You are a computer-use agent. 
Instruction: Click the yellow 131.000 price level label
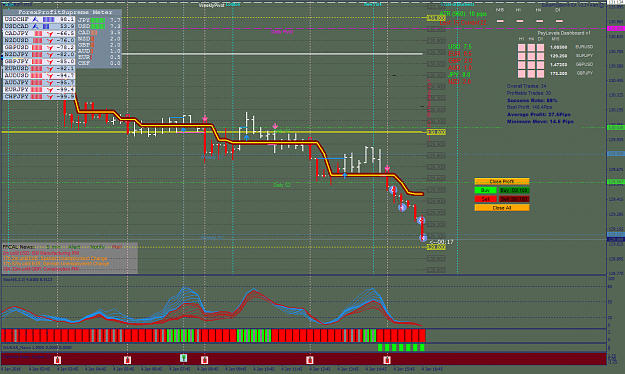point(436,18)
